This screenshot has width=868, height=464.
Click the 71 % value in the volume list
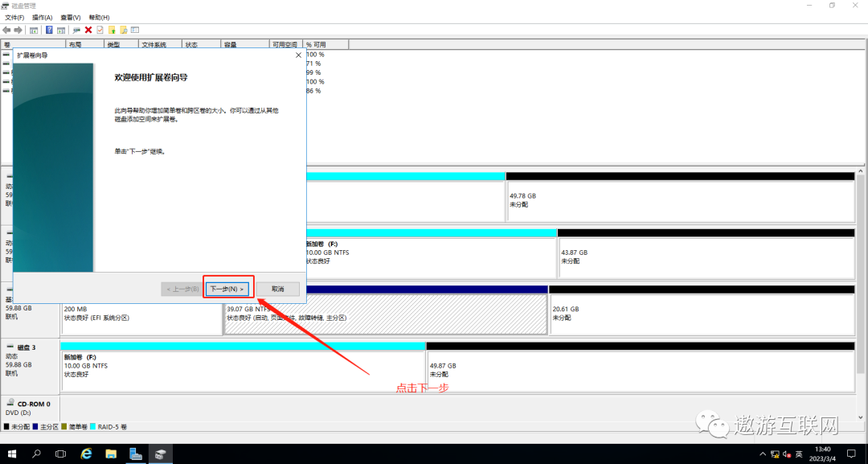[314, 64]
